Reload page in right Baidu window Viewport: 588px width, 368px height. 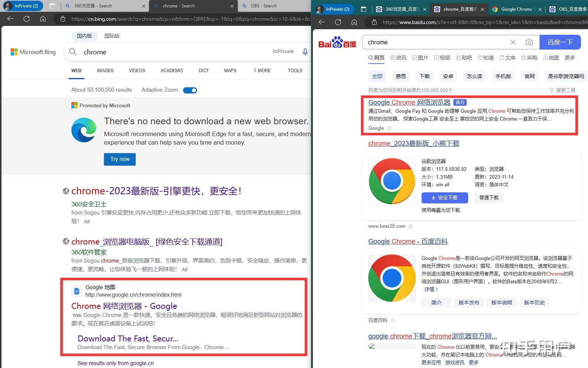pyautogui.click(x=338, y=22)
